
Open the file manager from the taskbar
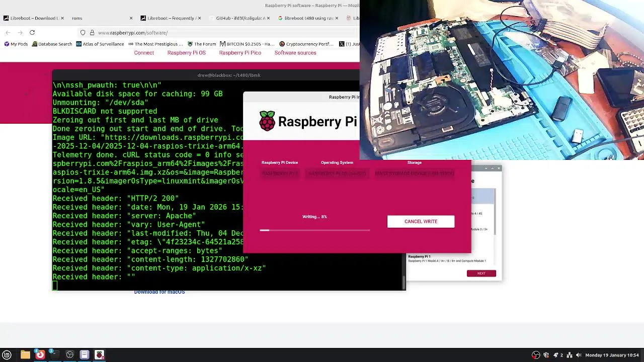click(25, 355)
